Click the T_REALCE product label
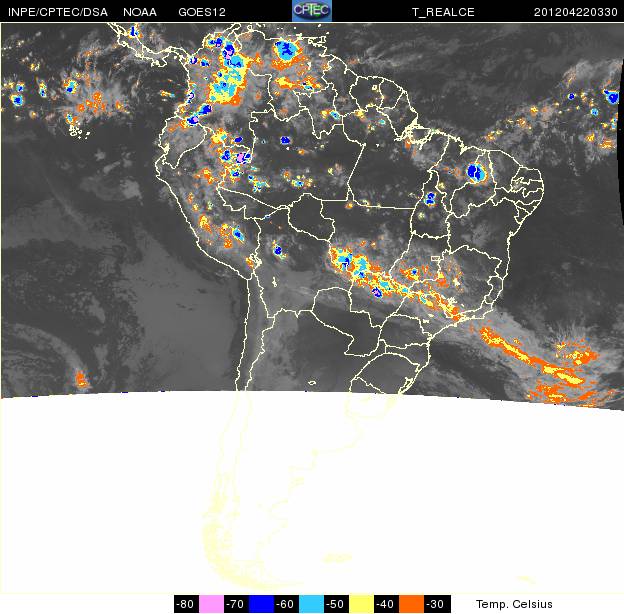This screenshot has width=624, height=614. tap(443, 12)
